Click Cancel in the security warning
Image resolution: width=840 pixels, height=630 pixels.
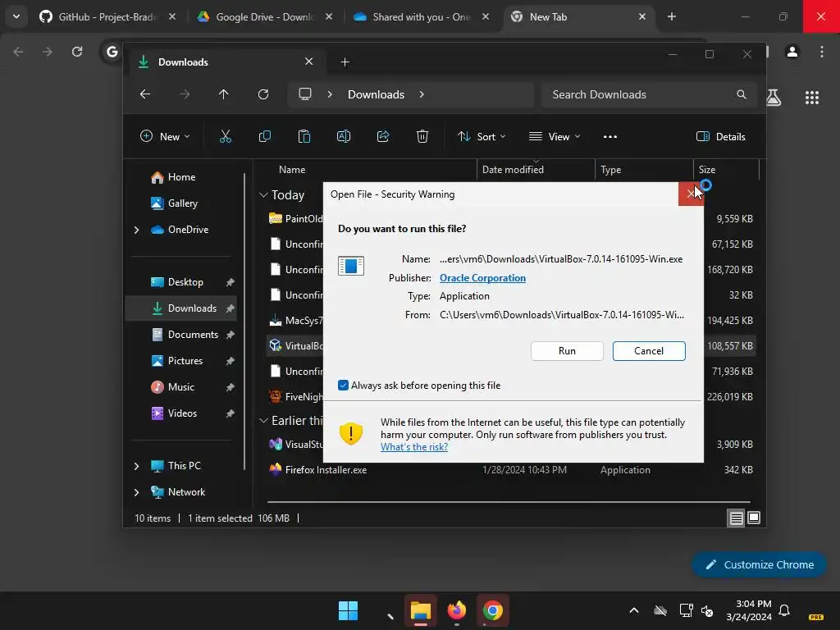pos(649,351)
